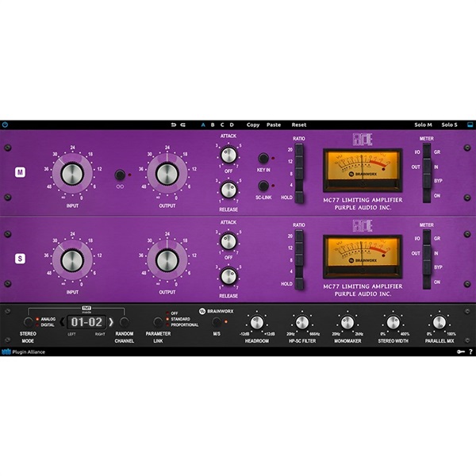Image resolution: width=476 pixels, height=476 pixels.
Task: Set M channel ratio to 20
Action: [299, 150]
